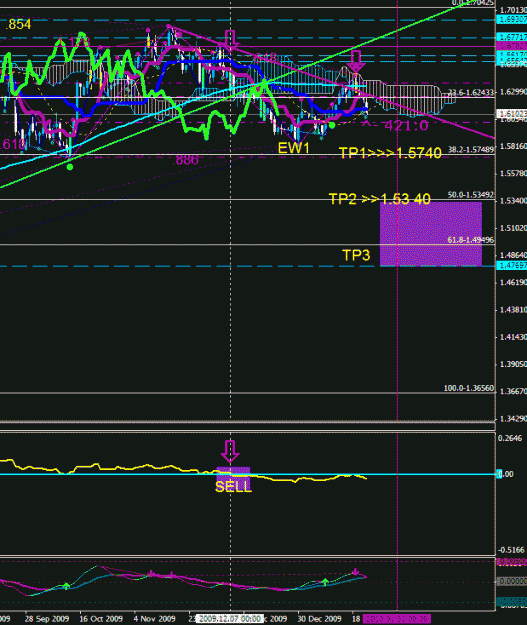The height and width of the screenshot is (625, 527).
Task: Click the 1.36670 price scale value
Action: (513, 391)
